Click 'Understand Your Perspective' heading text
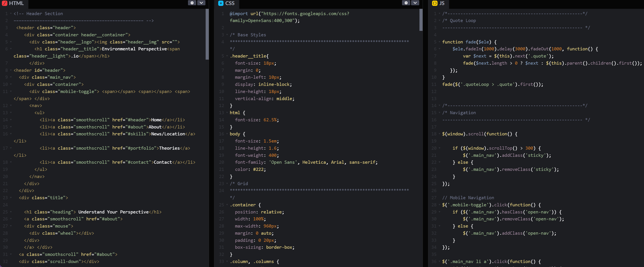The image size is (644, 267). pos(113,212)
